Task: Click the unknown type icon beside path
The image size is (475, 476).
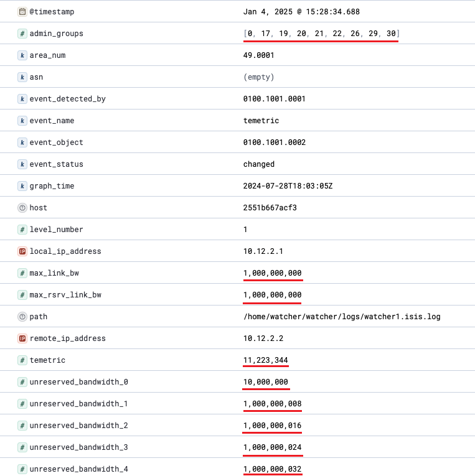Action: point(22,317)
